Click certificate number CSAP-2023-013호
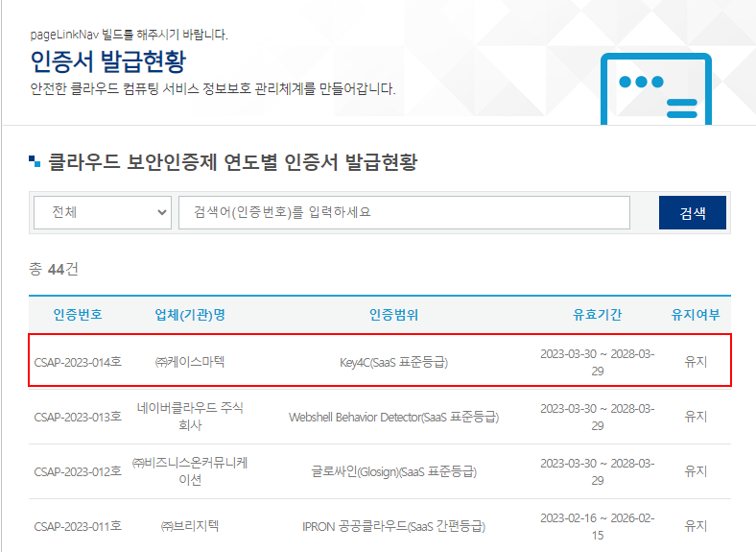 [78, 417]
